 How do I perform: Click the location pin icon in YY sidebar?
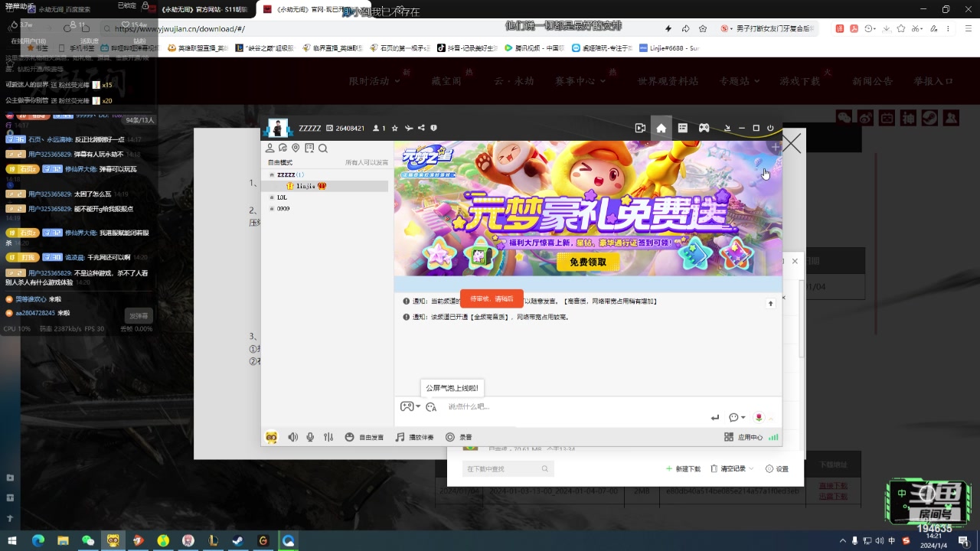tap(296, 148)
